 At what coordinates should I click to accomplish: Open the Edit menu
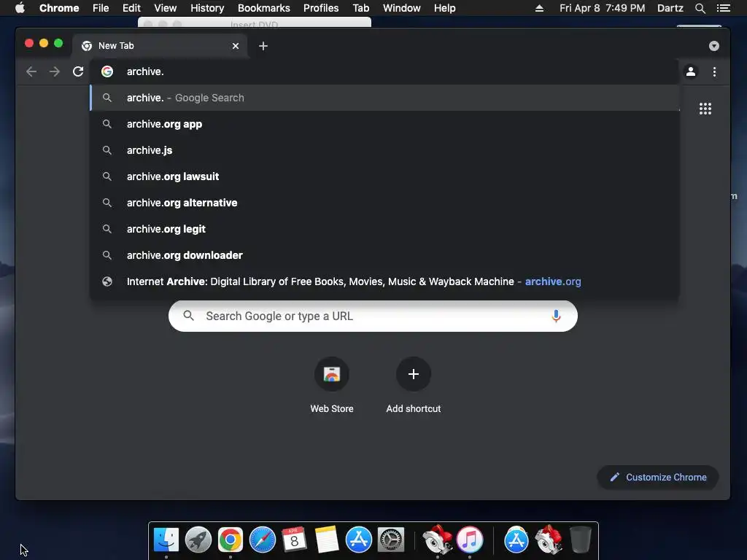pos(131,8)
